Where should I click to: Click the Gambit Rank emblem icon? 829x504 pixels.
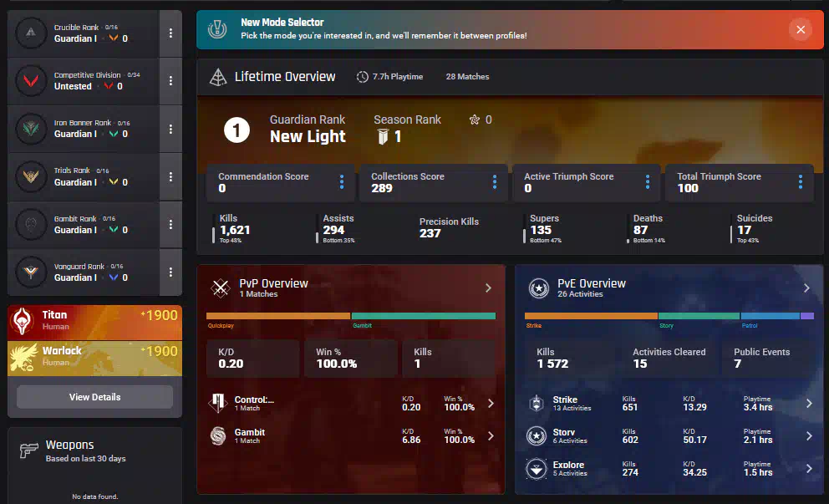coord(31,225)
